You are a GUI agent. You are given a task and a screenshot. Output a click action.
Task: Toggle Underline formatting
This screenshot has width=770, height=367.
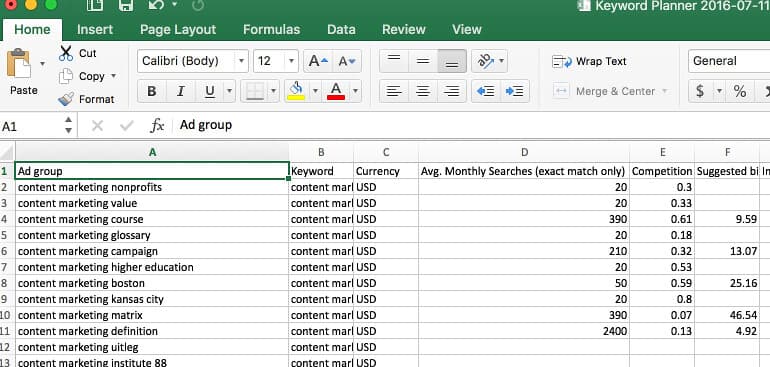click(210, 91)
